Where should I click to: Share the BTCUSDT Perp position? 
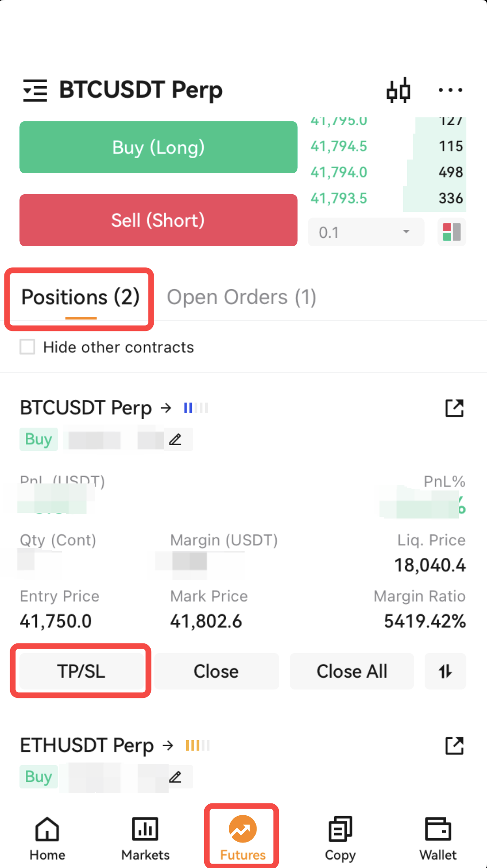455,408
